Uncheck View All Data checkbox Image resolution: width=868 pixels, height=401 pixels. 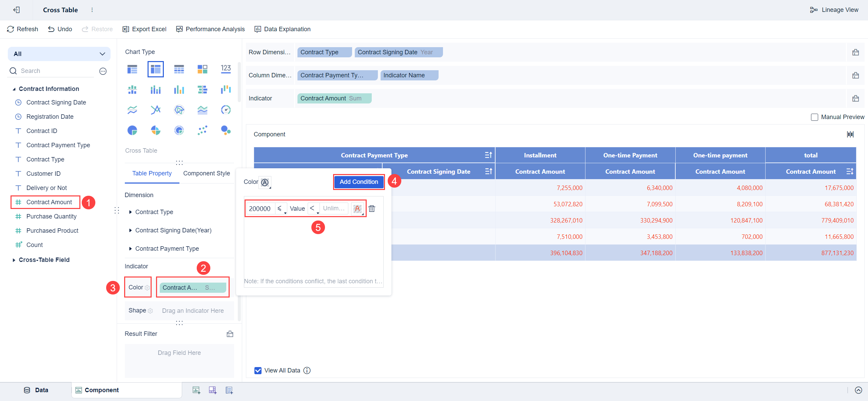258,370
